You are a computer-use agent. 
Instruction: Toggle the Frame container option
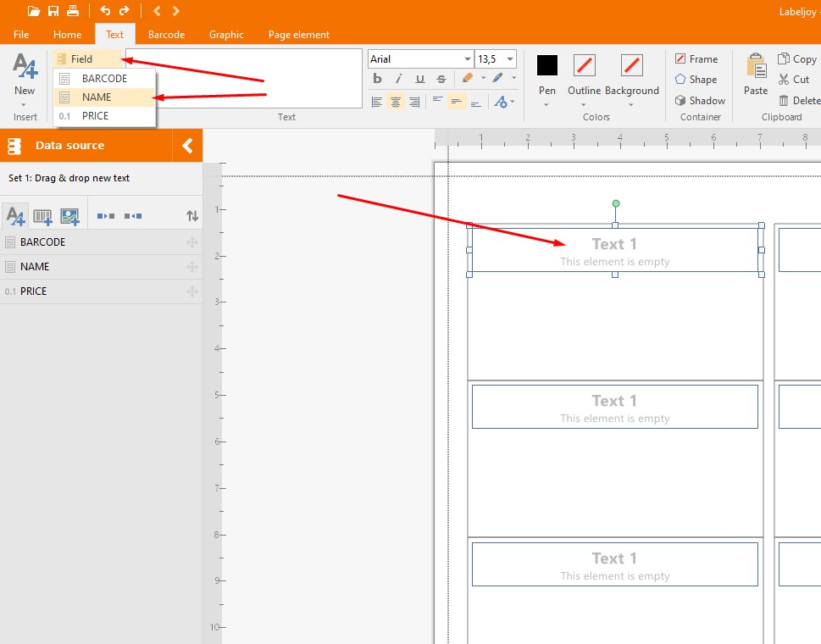(696, 59)
